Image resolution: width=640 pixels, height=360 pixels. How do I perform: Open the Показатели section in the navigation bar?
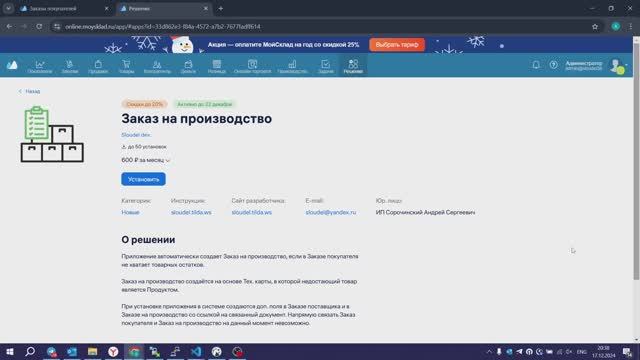[x=40, y=67]
